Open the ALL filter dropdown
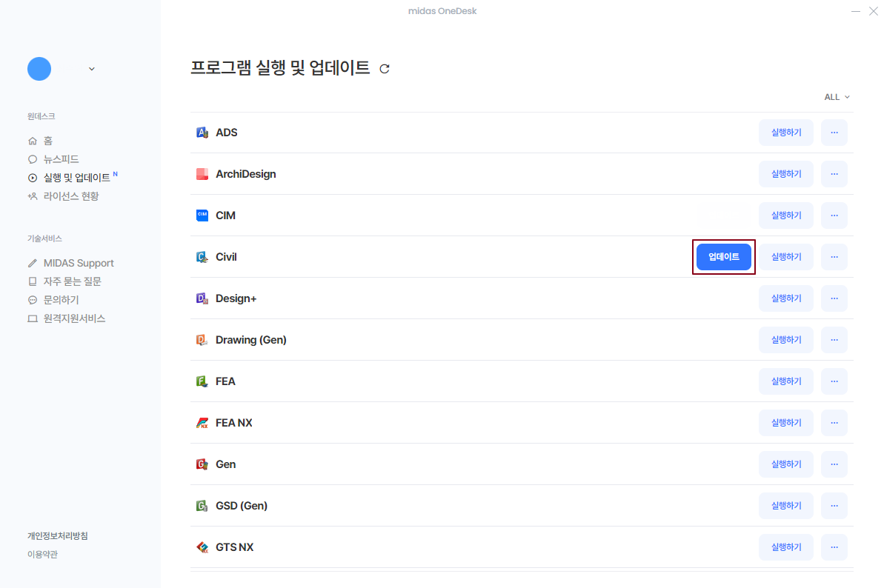 (837, 97)
